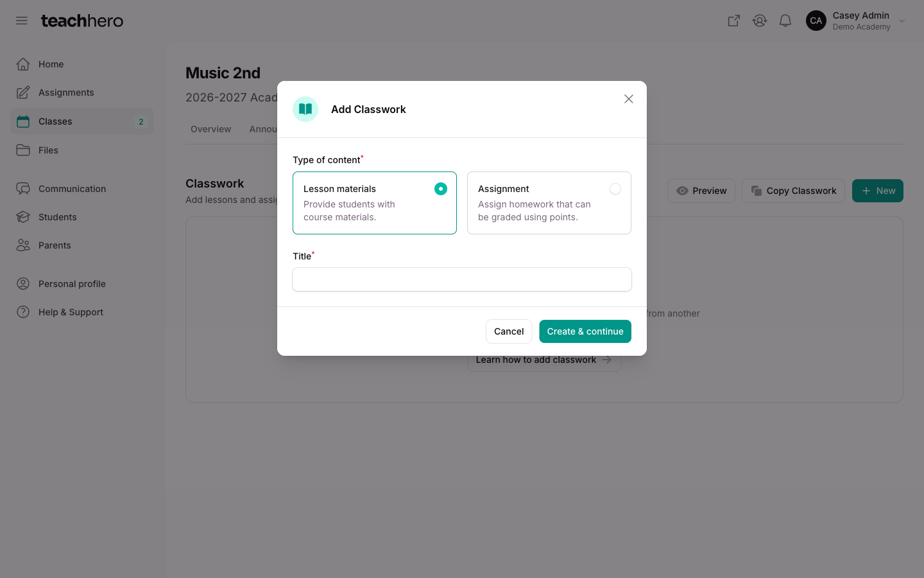Image resolution: width=924 pixels, height=578 pixels.
Task: Click the Assignments pencil icon in sidebar
Action: 23,92
